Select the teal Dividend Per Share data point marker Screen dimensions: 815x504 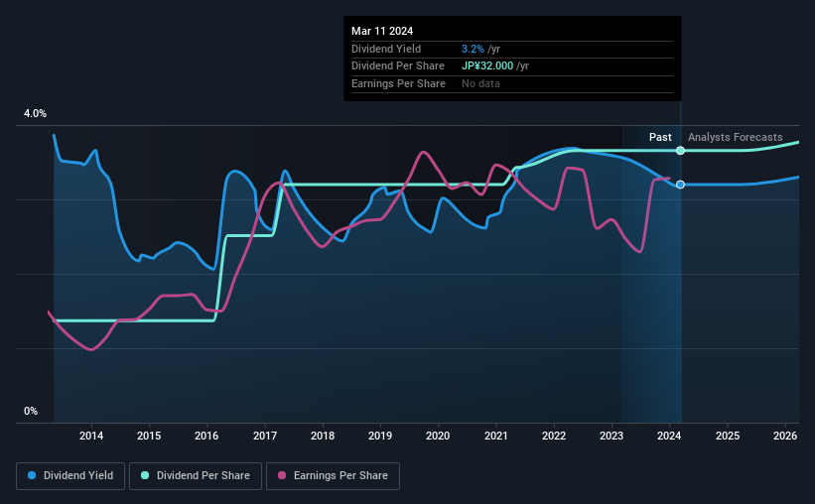(680, 151)
